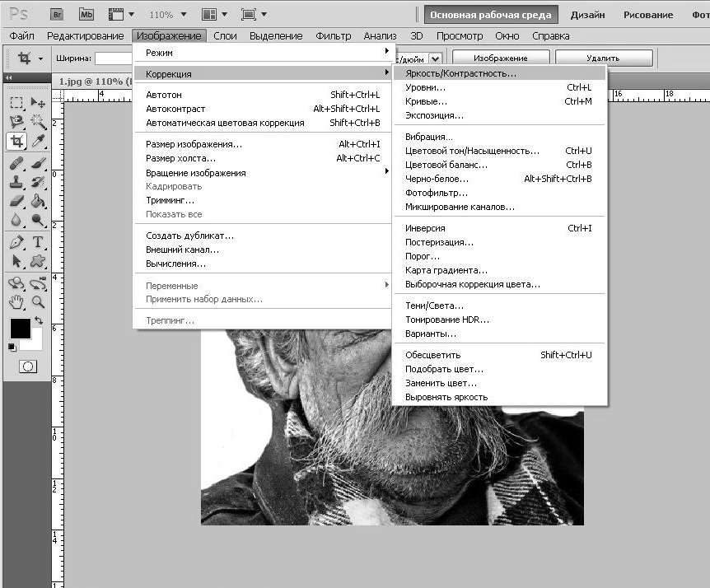This screenshot has width=710, height=588.
Task: Launch Adobe Bridge with the Br icon
Action: [57, 15]
